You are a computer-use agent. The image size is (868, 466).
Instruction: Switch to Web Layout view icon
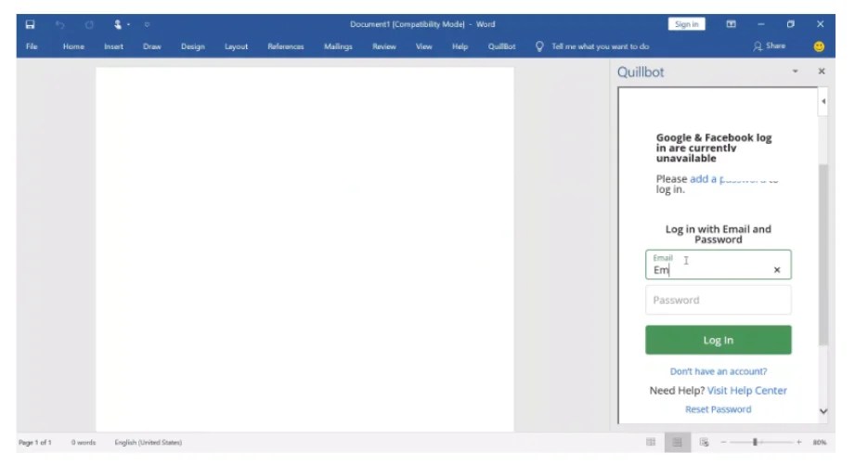(x=704, y=442)
